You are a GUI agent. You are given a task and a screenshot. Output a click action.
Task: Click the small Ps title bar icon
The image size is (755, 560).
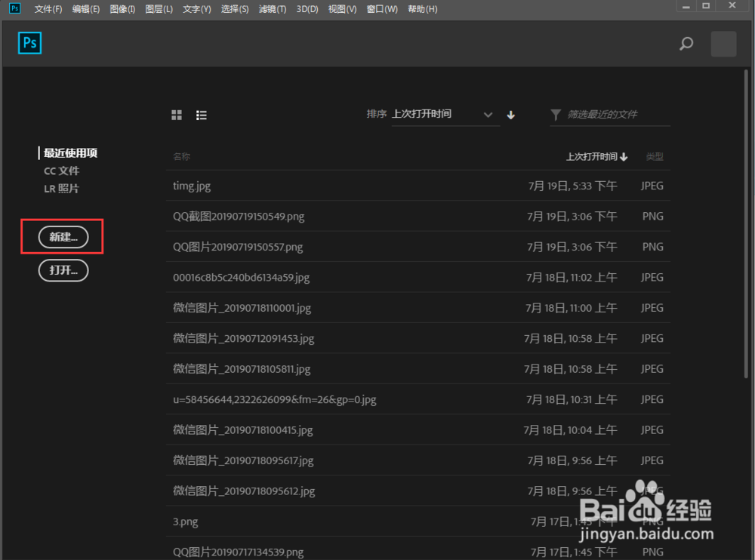[15, 8]
